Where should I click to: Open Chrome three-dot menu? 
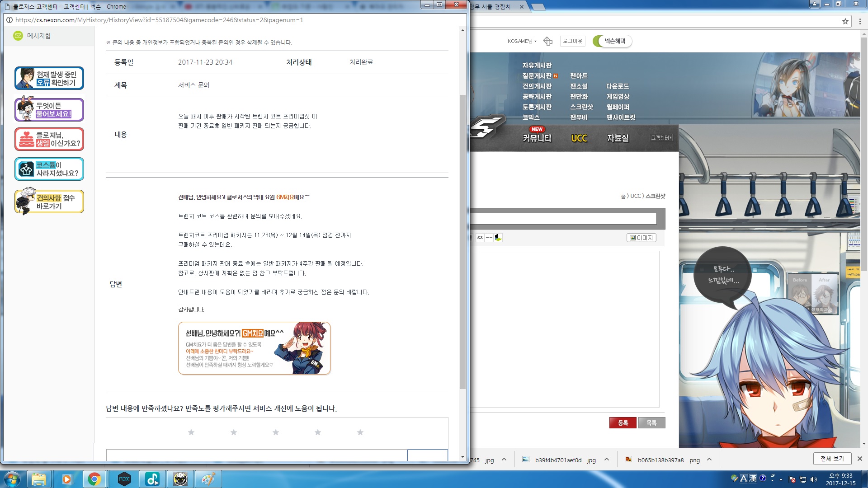click(x=860, y=21)
